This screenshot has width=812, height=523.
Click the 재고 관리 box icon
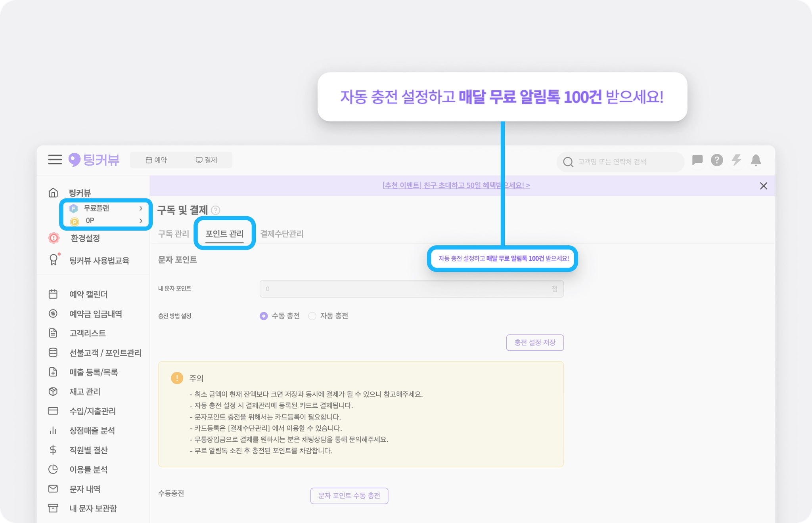[53, 391]
